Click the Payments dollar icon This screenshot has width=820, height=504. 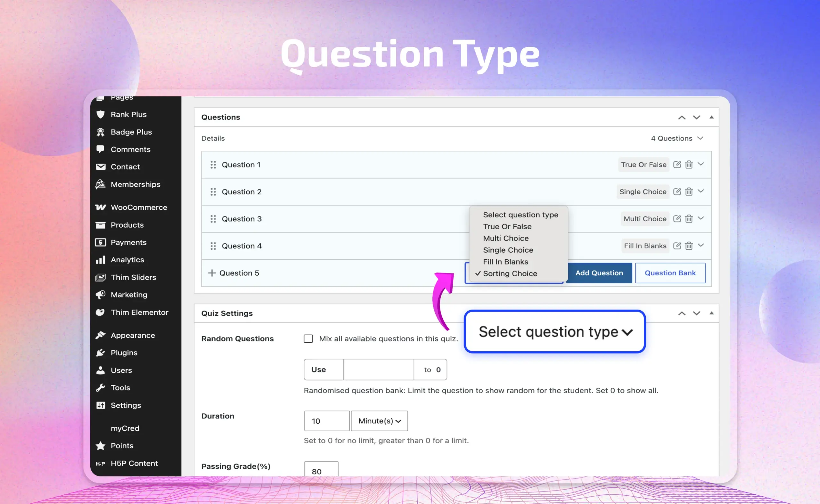[x=100, y=242]
